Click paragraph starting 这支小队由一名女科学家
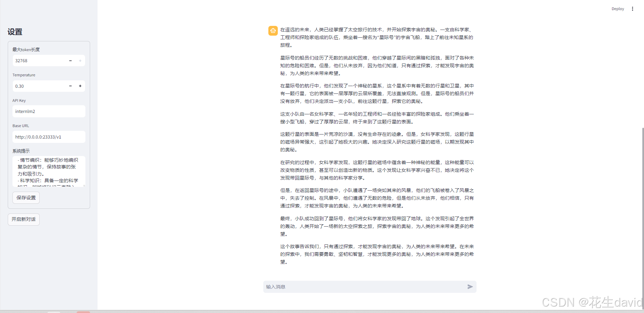 [x=377, y=118]
